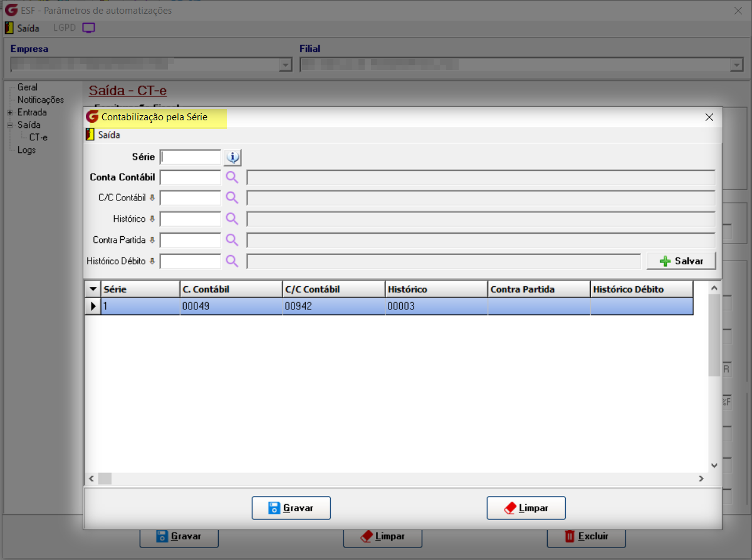Screen dimensions: 752x560
Task: Open the Empresa dropdown
Action: point(286,65)
